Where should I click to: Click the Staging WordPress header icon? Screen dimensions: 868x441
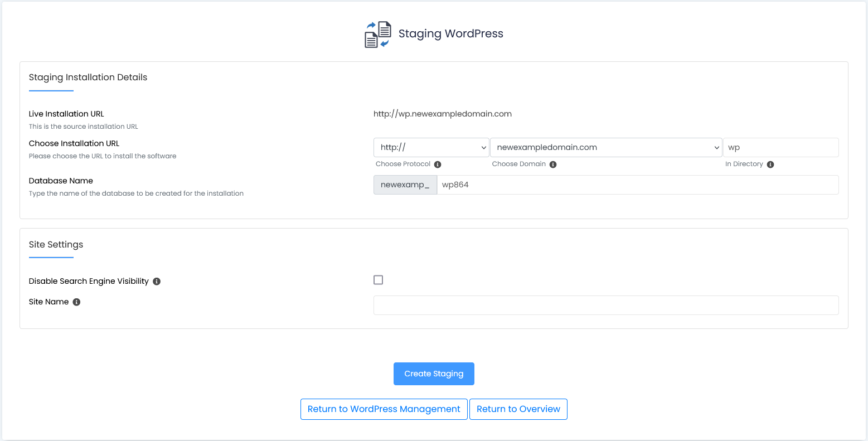point(379,35)
